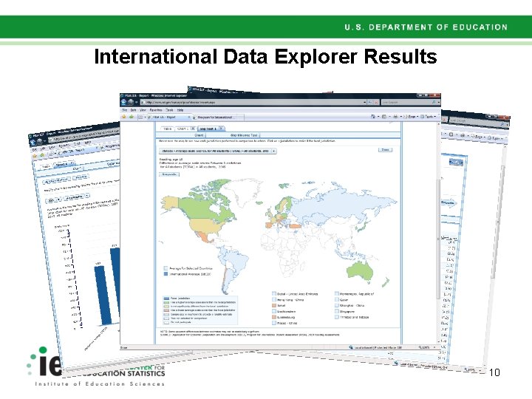Click the International Average swatch

click(166, 274)
